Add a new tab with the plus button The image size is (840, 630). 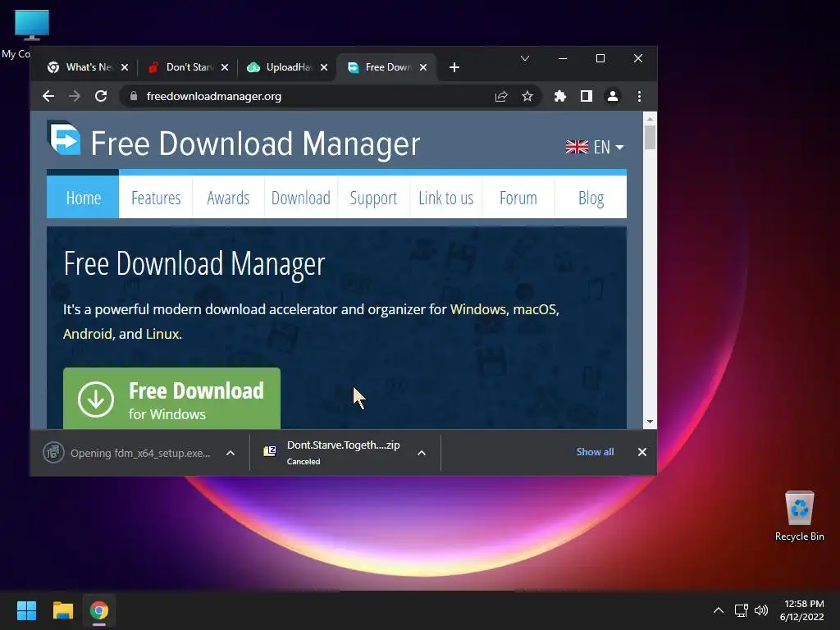[x=454, y=67]
